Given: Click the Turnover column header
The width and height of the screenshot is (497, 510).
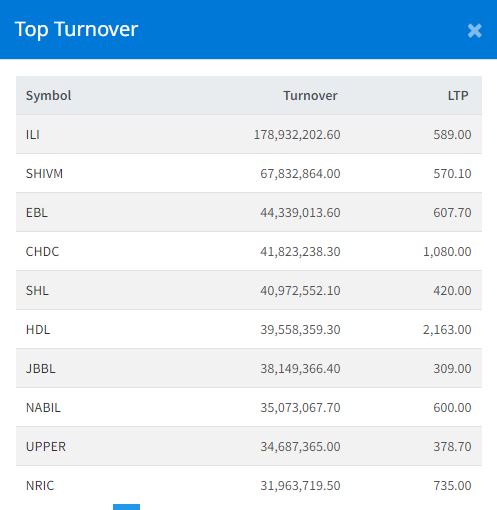Looking at the screenshot, I should [x=310, y=96].
